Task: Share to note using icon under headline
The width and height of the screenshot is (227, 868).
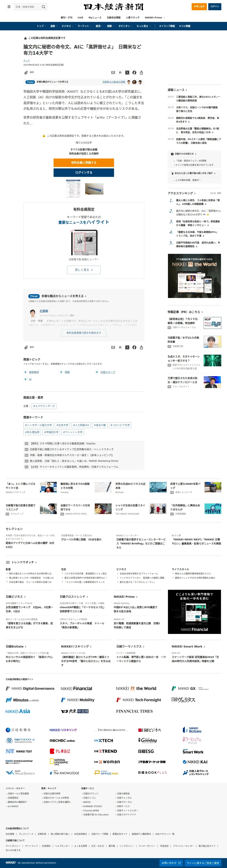Action: (120, 72)
